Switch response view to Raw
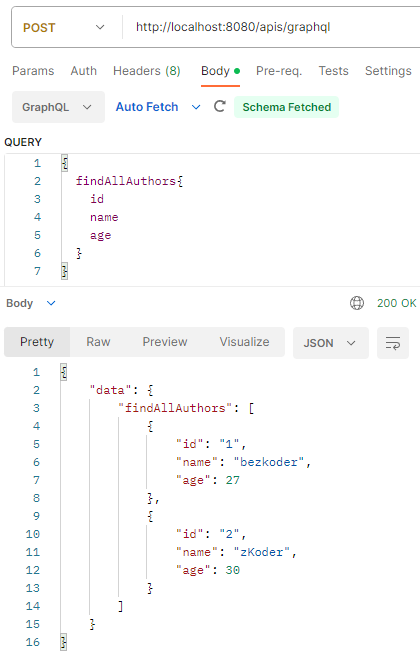This screenshot has width=420, height=660. [98, 342]
